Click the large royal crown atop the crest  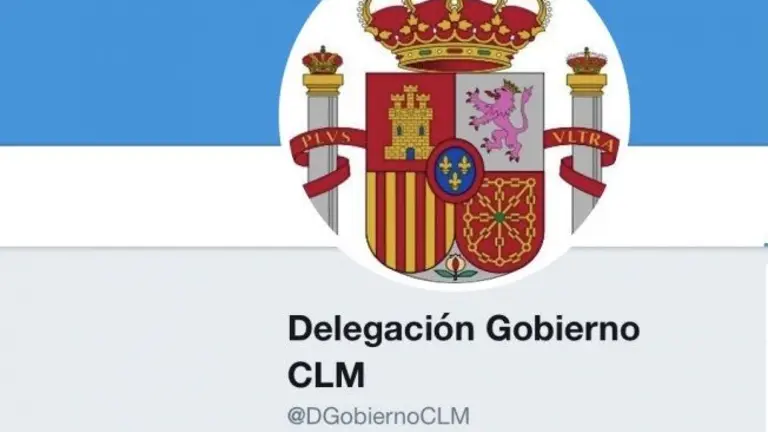click(454, 33)
